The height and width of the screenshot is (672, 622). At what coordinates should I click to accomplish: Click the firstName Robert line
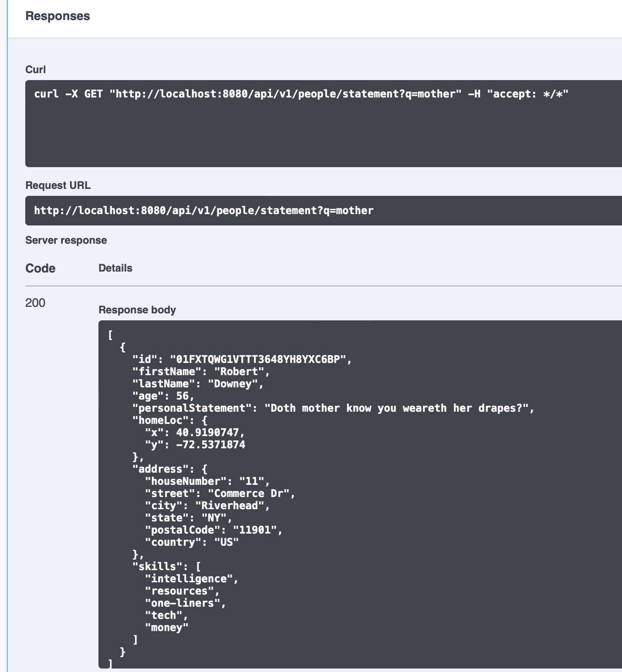click(x=201, y=372)
